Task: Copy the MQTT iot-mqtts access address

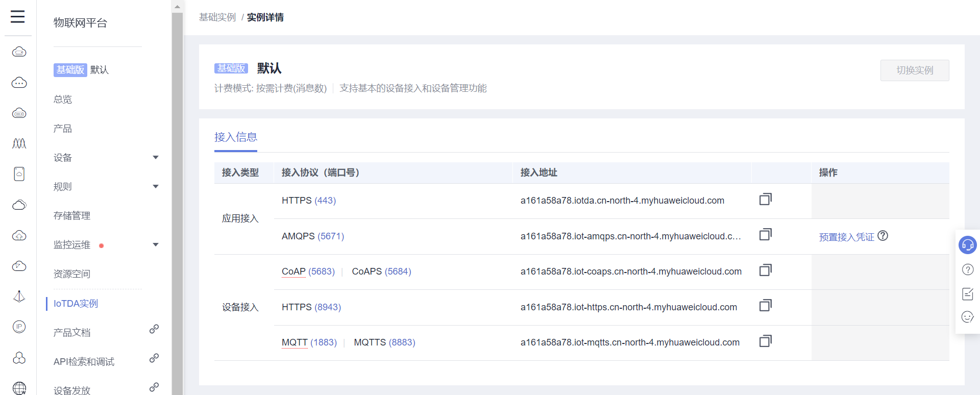Action: (765, 341)
